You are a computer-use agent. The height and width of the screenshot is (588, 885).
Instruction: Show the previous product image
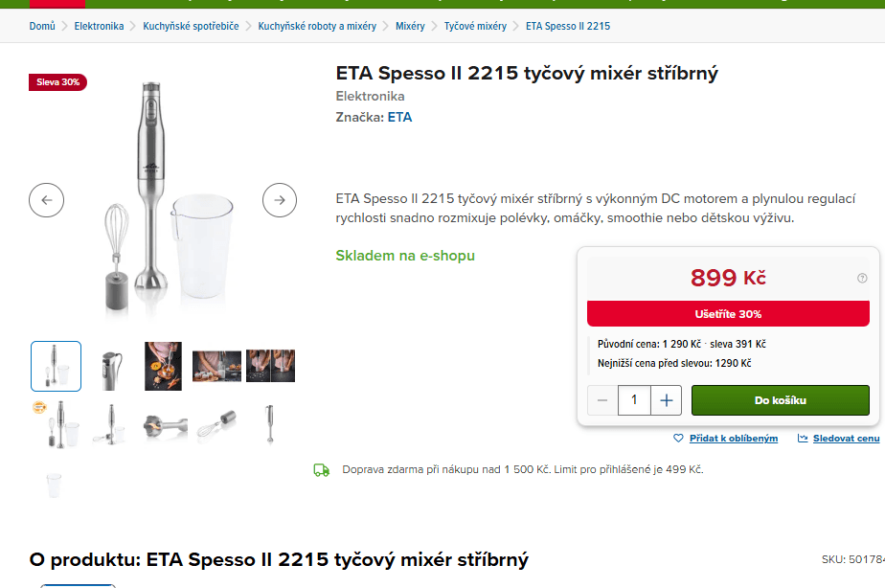point(46,200)
